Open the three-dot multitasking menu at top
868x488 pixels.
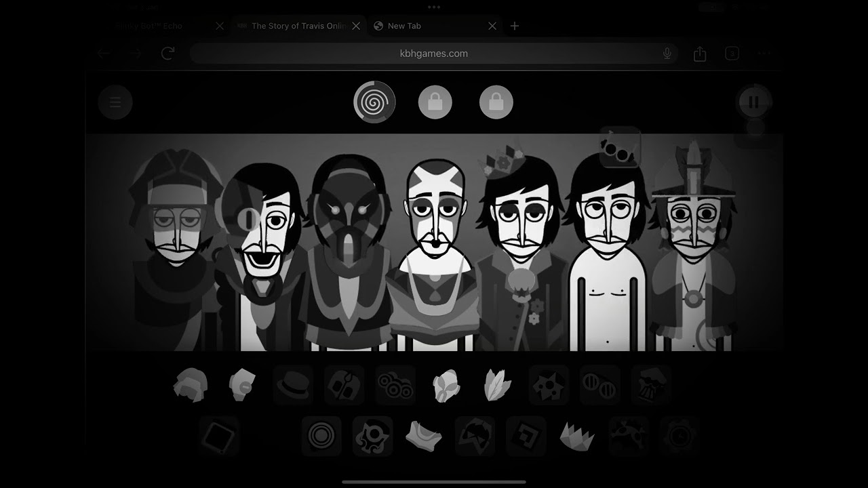pyautogui.click(x=434, y=7)
